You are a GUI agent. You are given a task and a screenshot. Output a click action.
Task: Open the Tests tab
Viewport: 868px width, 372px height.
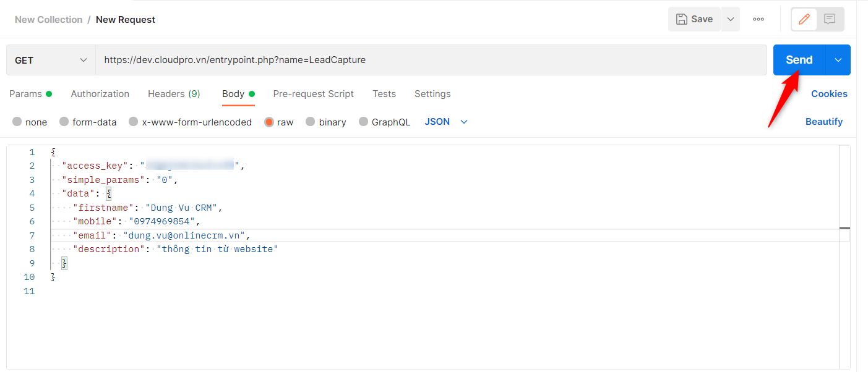point(384,94)
